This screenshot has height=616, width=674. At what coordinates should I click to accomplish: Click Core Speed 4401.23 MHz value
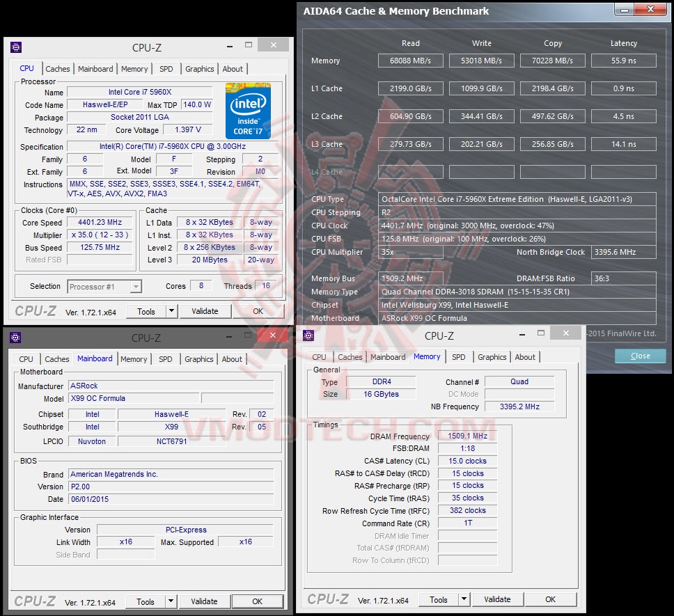[100, 223]
